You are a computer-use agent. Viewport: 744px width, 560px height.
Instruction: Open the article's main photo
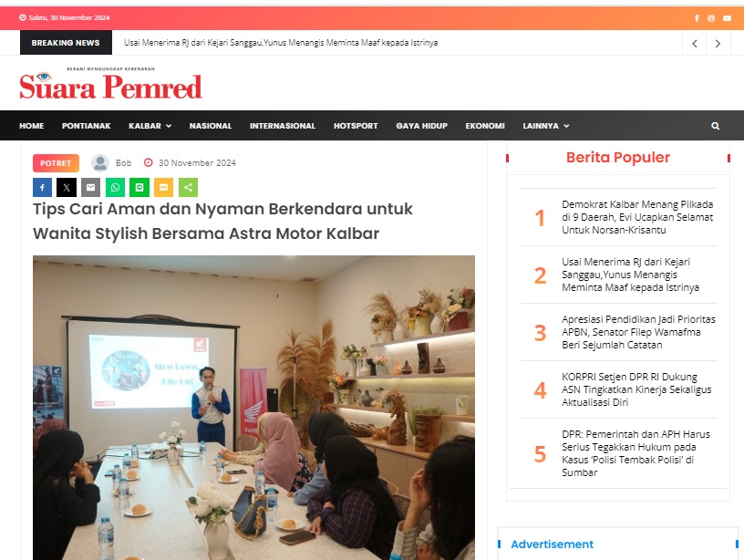(x=253, y=408)
